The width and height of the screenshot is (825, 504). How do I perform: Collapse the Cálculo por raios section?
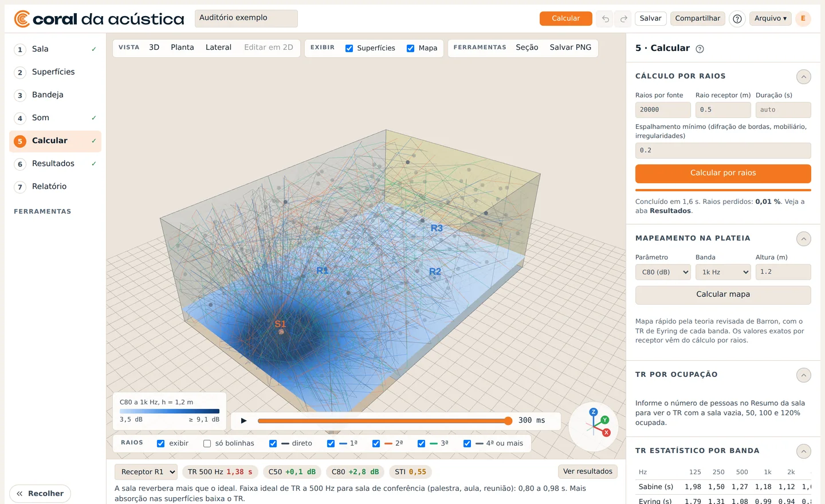point(804,77)
